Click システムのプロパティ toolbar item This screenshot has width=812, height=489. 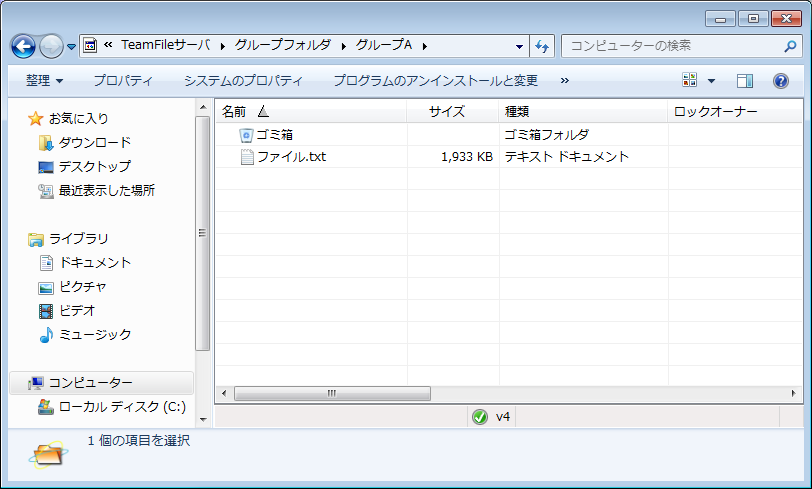243,80
